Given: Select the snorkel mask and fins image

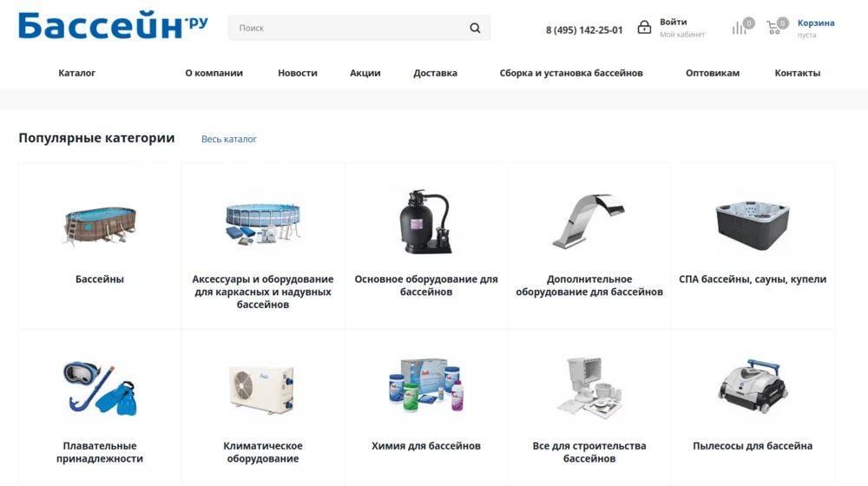Looking at the screenshot, I should tap(100, 388).
